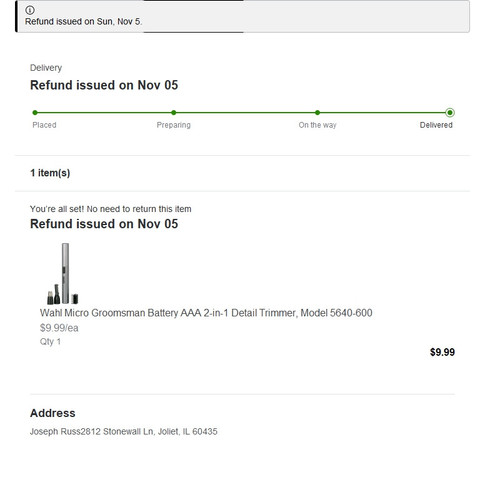Select the Placed status label

pyautogui.click(x=44, y=125)
